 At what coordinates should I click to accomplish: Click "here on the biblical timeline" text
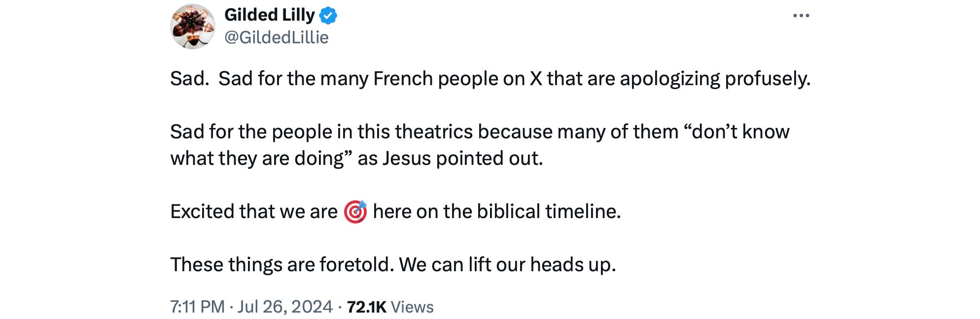pyautogui.click(x=496, y=212)
